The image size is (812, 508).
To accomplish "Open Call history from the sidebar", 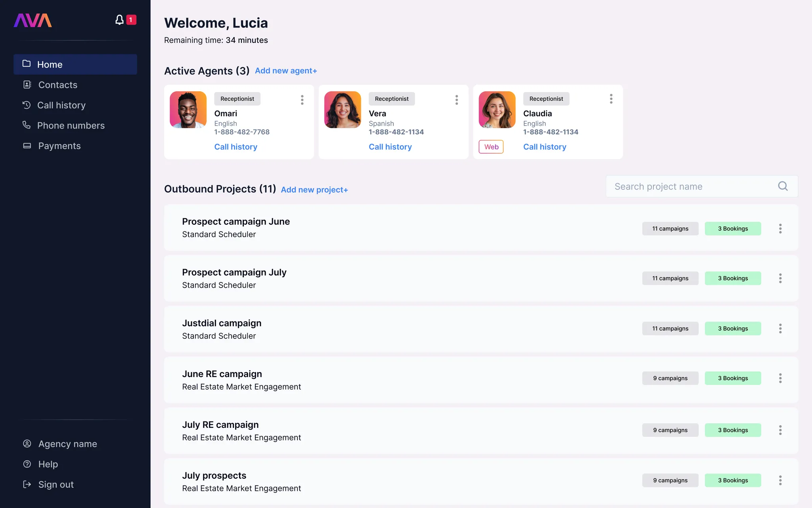I will 61,105.
